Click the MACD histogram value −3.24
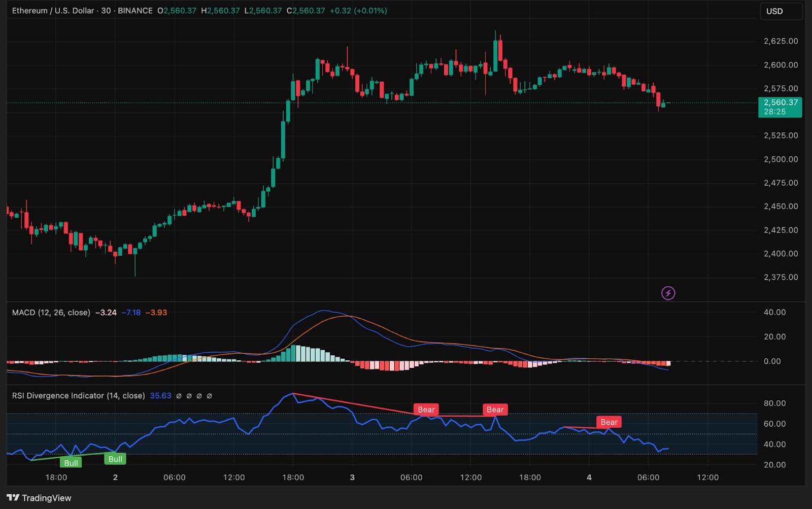 [106, 313]
